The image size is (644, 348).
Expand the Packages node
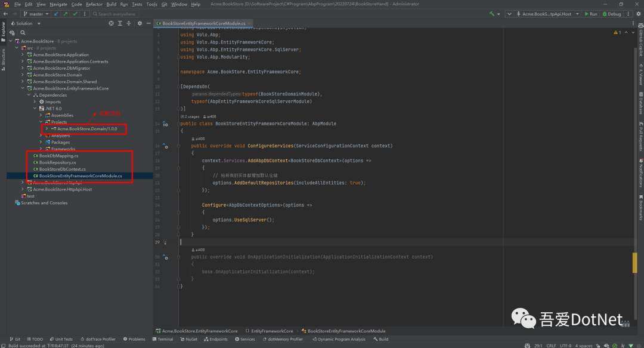[x=41, y=142]
